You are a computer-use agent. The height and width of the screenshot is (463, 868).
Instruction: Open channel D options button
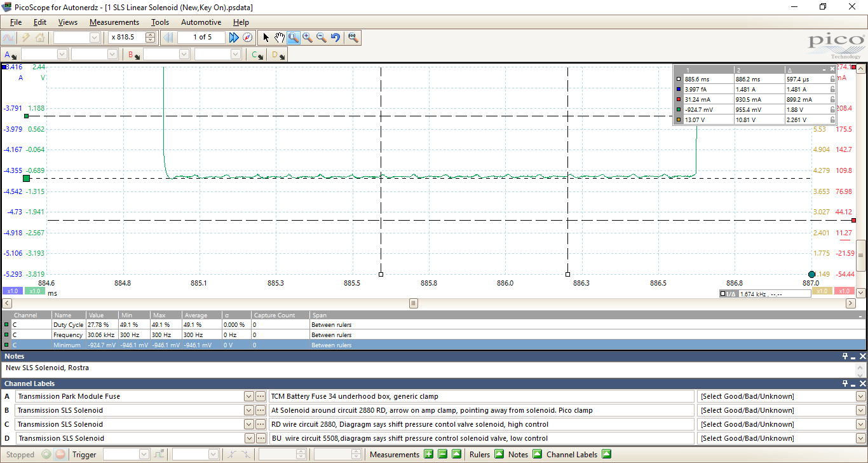[x=278, y=55]
